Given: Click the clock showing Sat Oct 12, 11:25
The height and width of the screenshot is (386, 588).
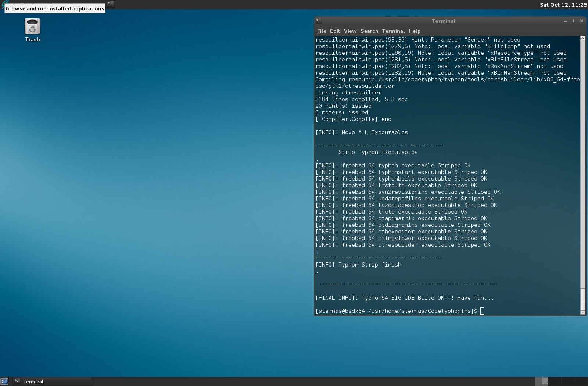Looking at the screenshot, I should click(x=563, y=5).
